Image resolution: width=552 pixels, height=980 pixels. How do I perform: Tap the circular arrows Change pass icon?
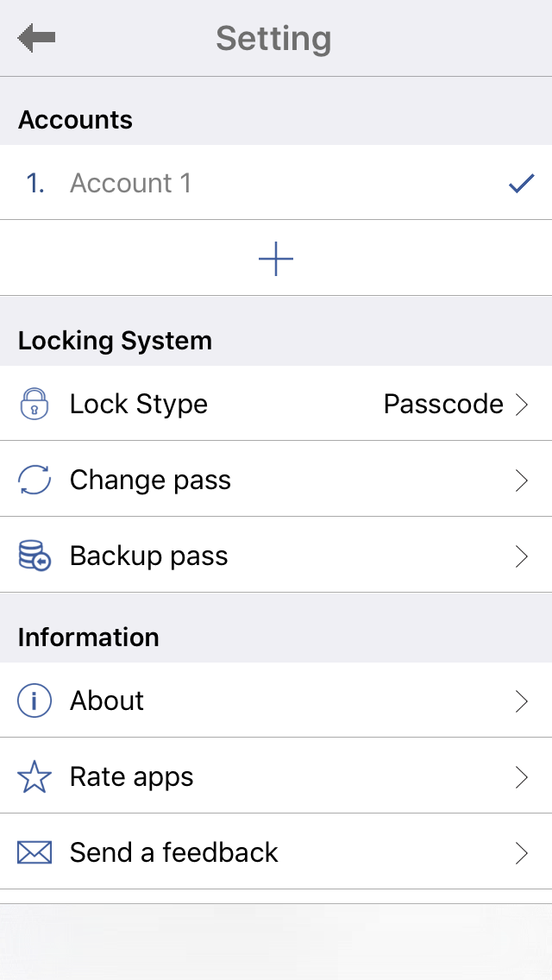coord(34,480)
